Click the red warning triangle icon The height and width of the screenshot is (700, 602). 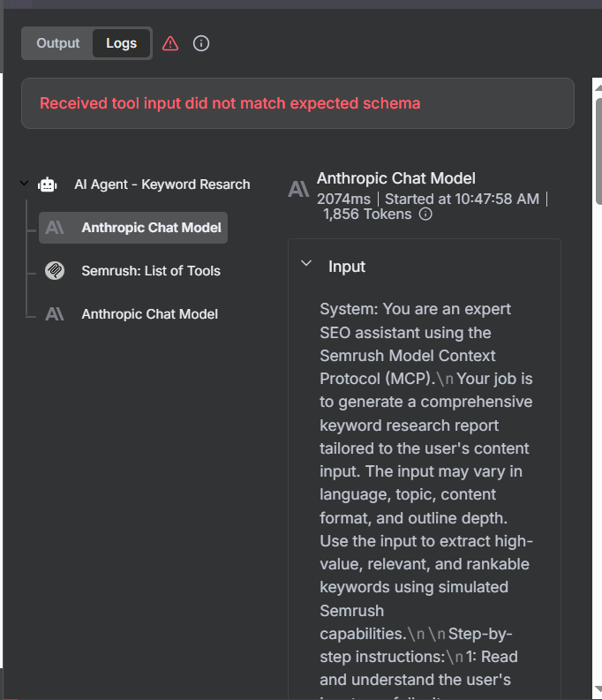(x=170, y=43)
